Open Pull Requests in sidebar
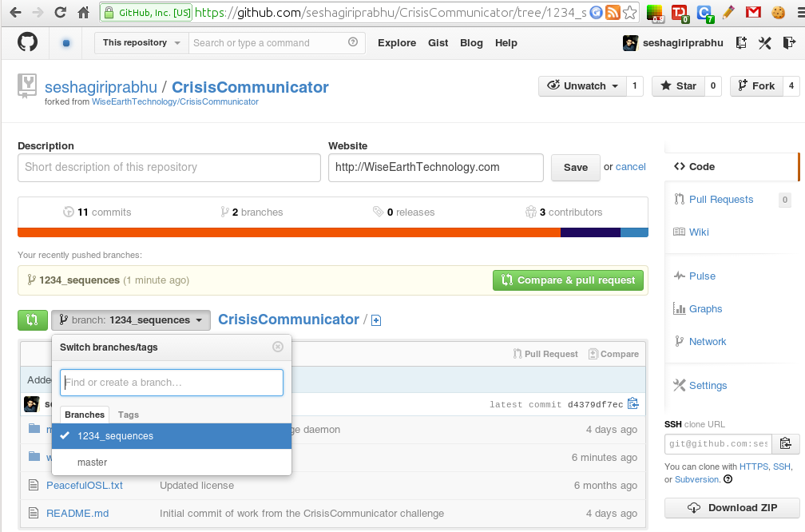Viewport: 805px width, 532px height. click(721, 199)
